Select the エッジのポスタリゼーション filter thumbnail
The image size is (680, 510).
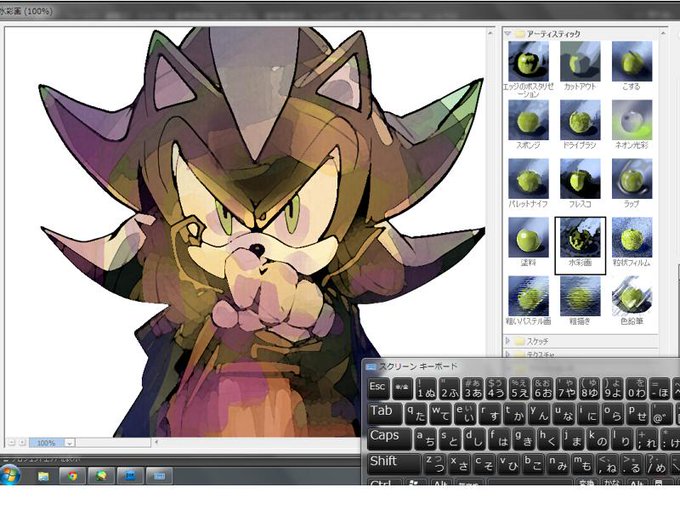tap(528, 61)
